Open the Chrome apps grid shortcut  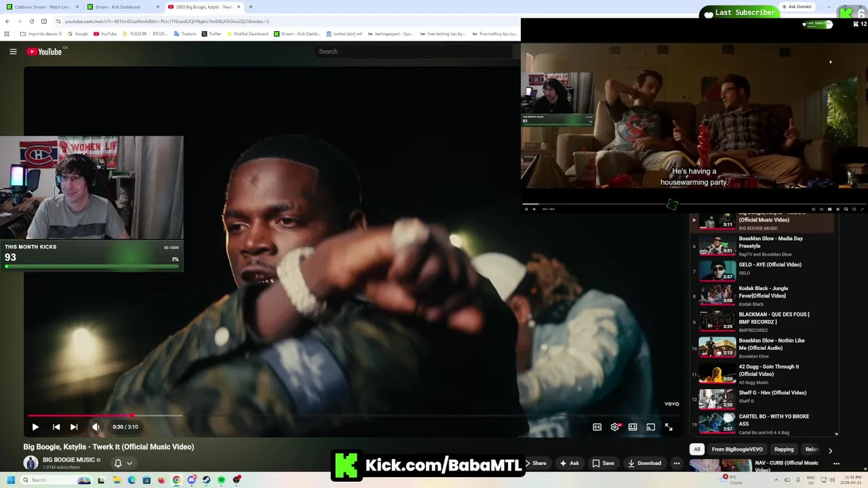pyautogui.click(x=7, y=34)
